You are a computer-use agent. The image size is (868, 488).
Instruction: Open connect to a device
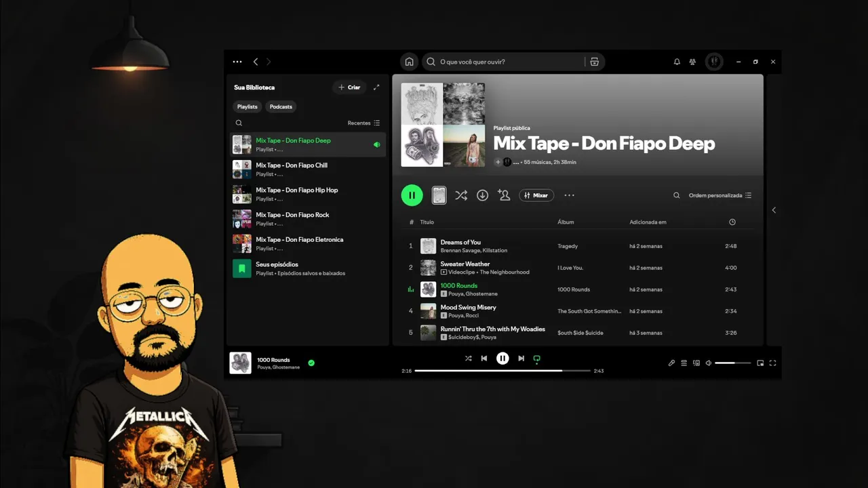(x=696, y=363)
